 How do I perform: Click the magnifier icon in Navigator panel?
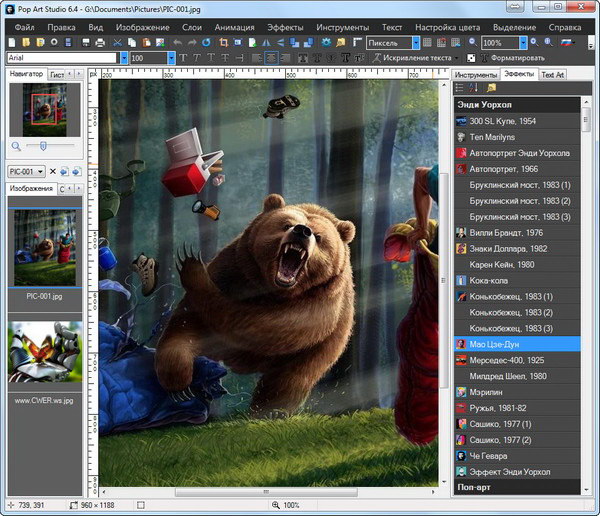pyautogui.click(x=15, y=146)
